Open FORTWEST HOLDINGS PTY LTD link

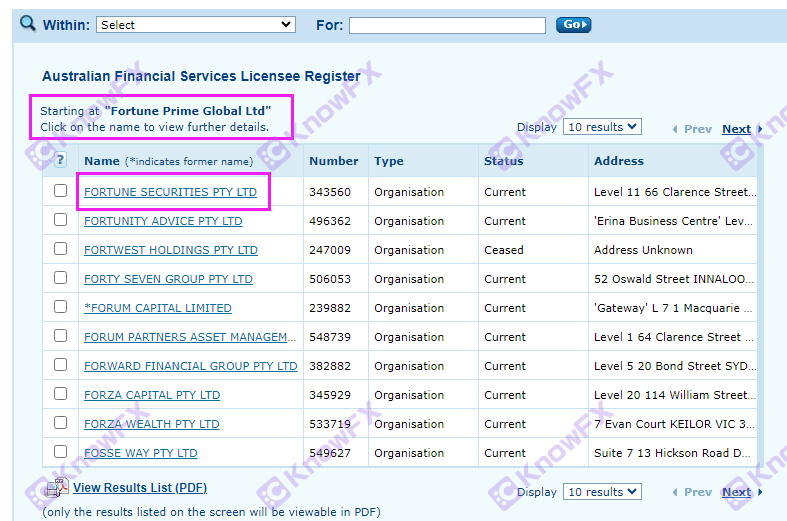171,250
